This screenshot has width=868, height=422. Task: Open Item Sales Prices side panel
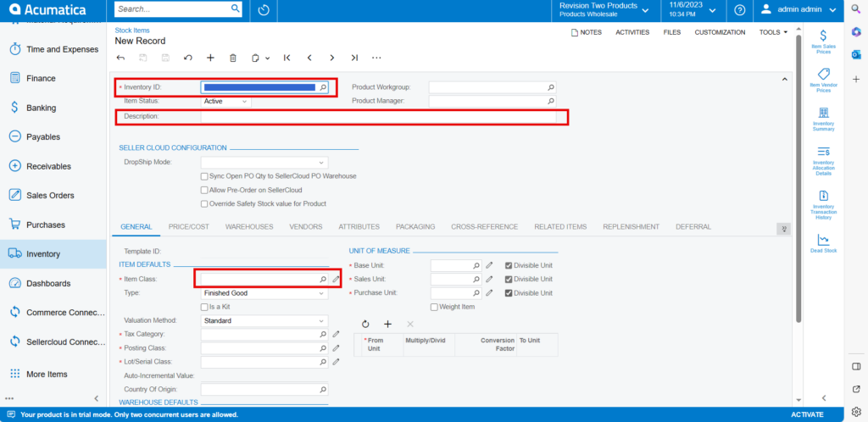click(824, 42)
